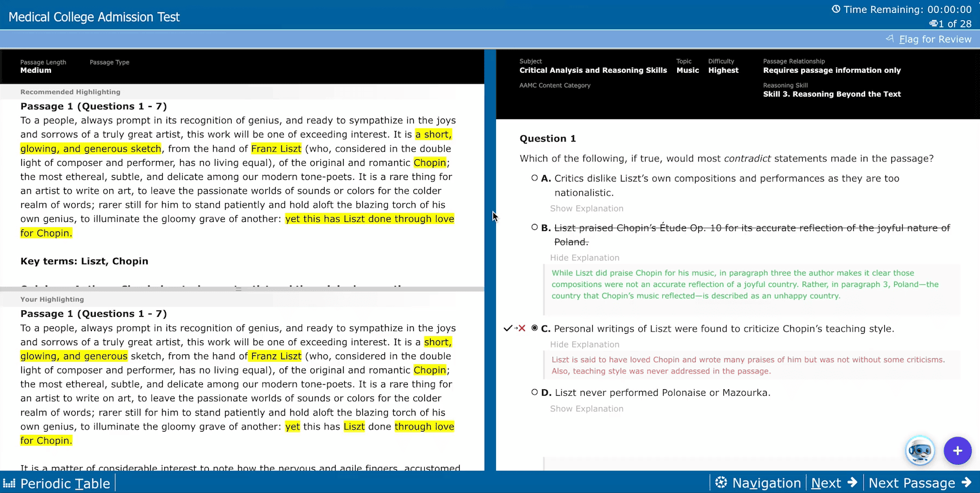Click the purple plus button icon
The width and height of the screenshot is (980, 493).
pos(958,451)
